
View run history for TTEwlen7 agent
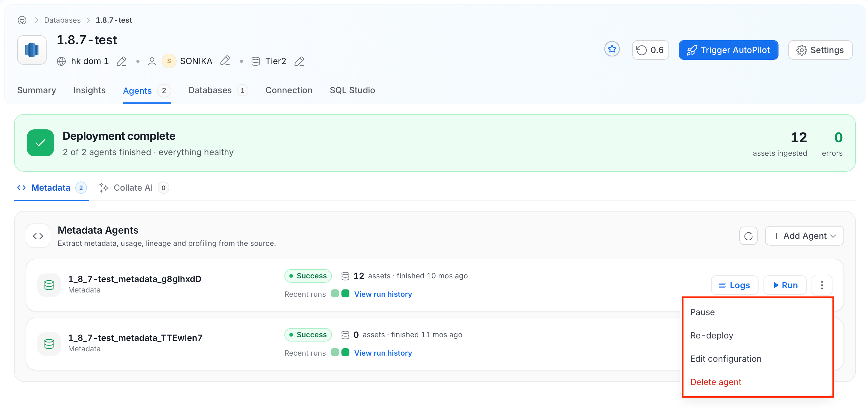point(383,353)
